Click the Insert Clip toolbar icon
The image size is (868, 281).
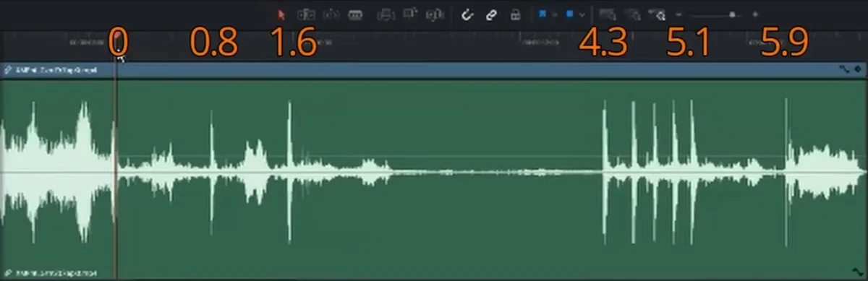point(387,14)
